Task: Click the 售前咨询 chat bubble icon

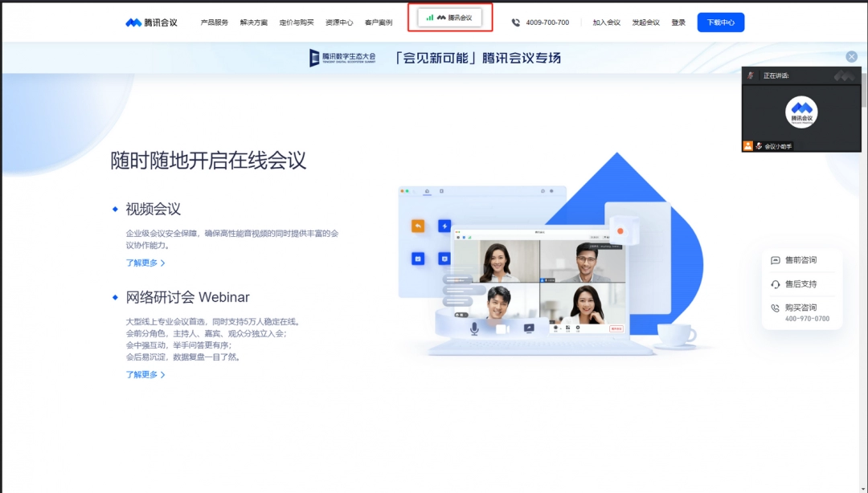Action: click(775, 260)
